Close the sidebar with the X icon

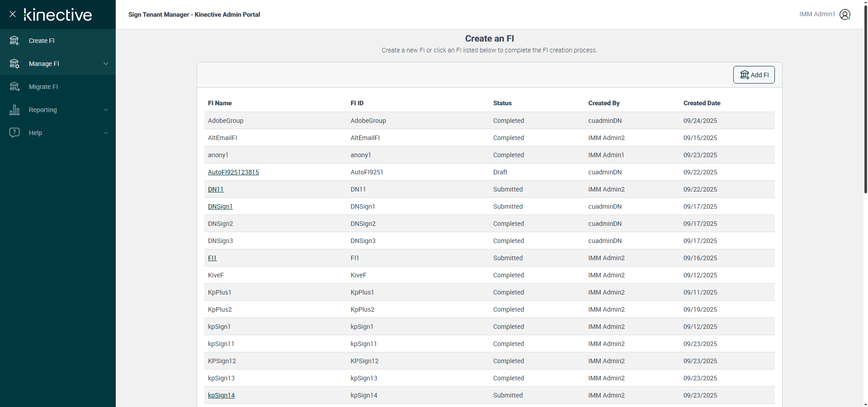pos(13,14)
